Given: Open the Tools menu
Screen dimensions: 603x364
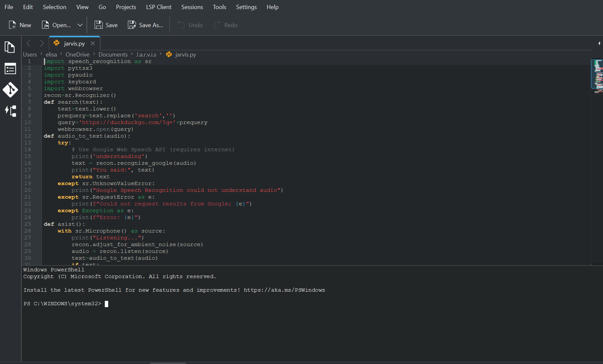Looking at the screenshot, I should 219,7.
